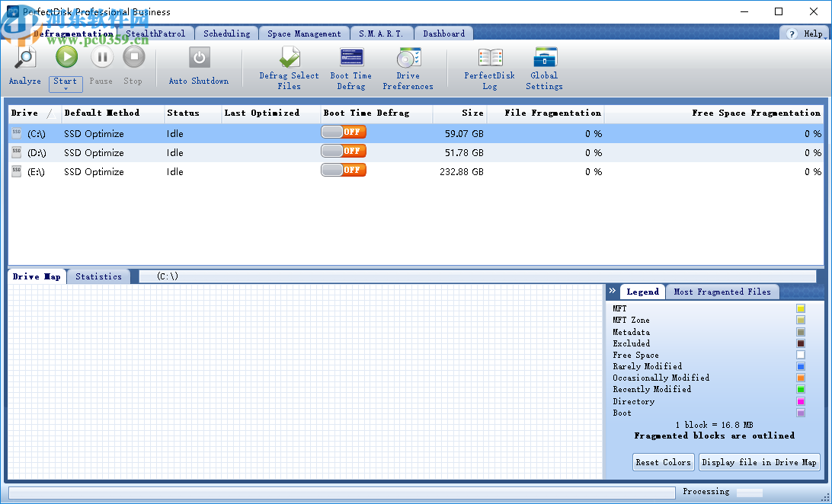Image resolution: width=832 pixels, height=504 pixels.
Task: Select the Analyze tool
Action: (x=24, y=67)
